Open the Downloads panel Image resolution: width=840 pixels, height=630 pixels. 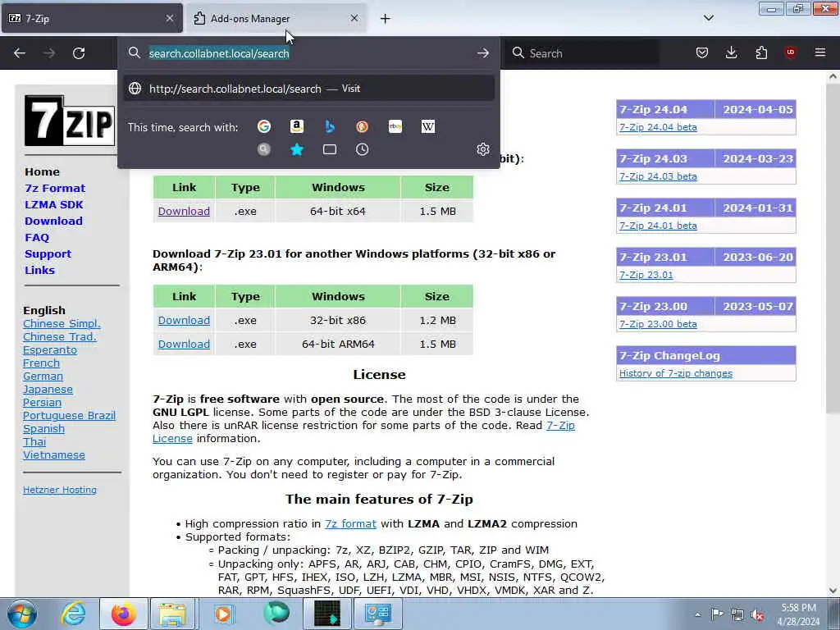click(x=731, y=52)
